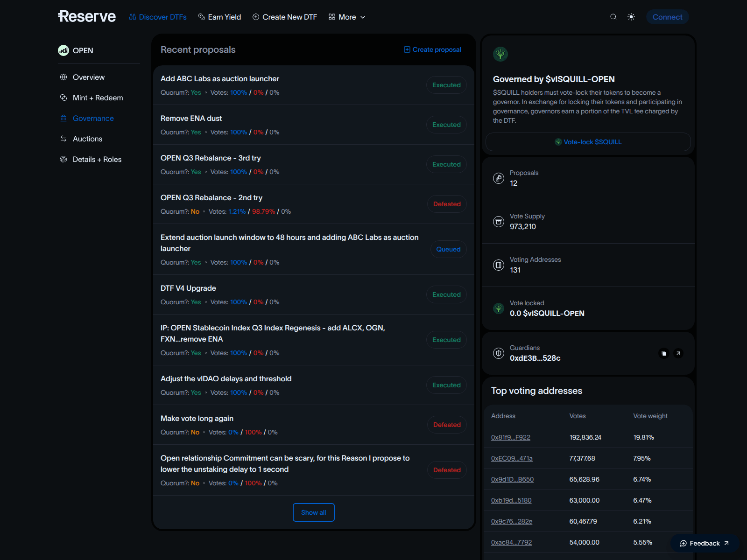Show all proposals with the Show all button
Viewport: 747px width, 560px height.
tap(313, 512)
